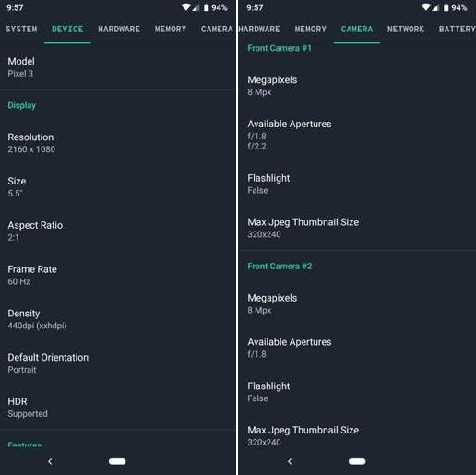The width and height of the screenshot is (476, 475).
Task: Tap the back arrow on right phone
Action: coord(290,461)
